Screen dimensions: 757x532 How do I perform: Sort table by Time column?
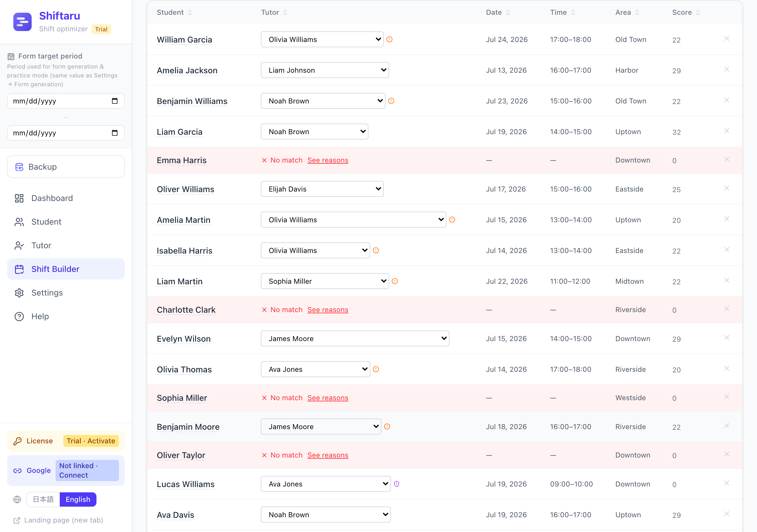(x=562, y=12)
